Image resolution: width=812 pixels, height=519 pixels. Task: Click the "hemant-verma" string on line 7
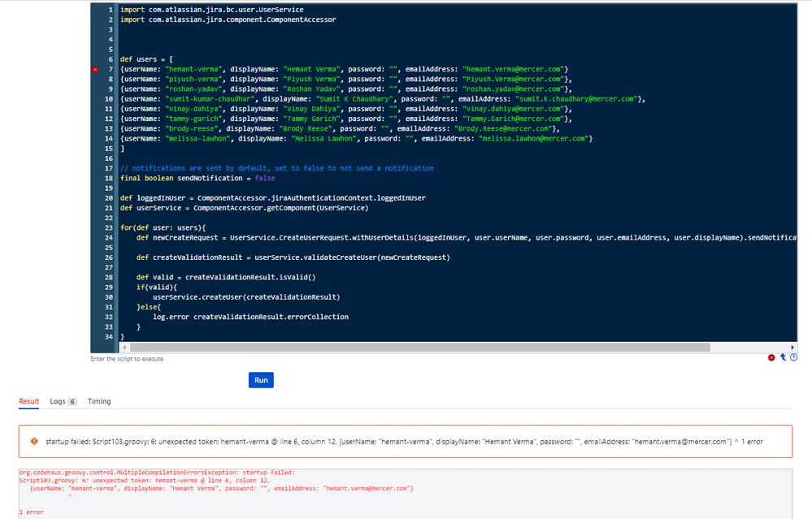tap(193, 69)
